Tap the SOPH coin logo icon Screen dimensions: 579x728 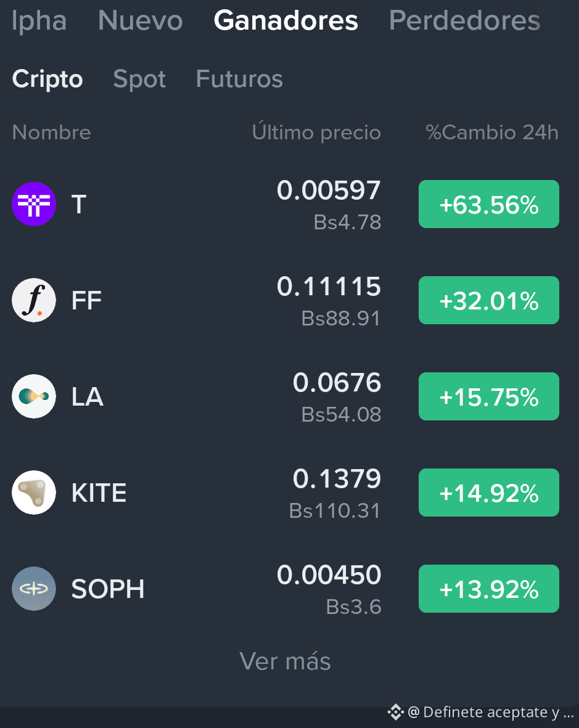[x=34, y=589]
